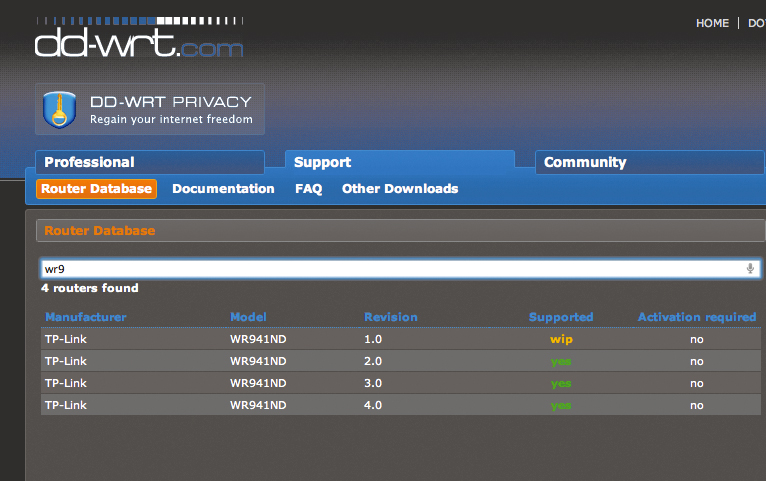Click the DD-WRT Privacy shield key icon
This screenshot has height=481, width=766.
click(x=60, y=109)
